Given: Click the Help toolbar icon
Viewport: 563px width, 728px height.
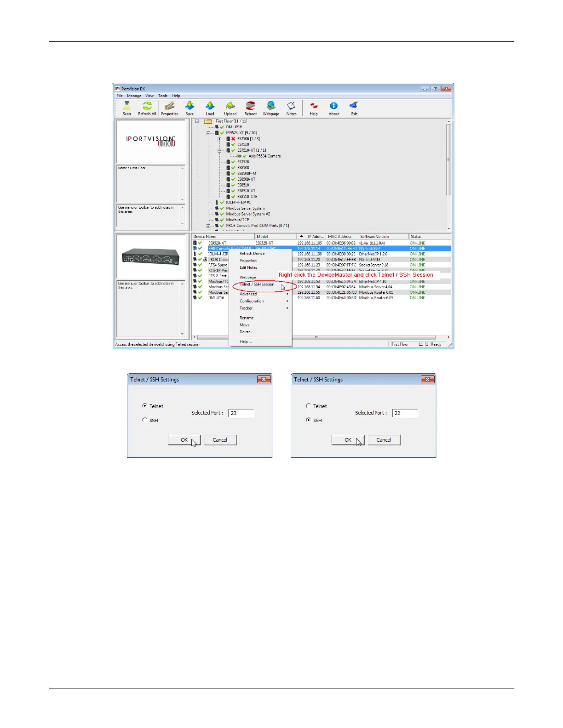Looking at the screenshot, I should point(314,106).
